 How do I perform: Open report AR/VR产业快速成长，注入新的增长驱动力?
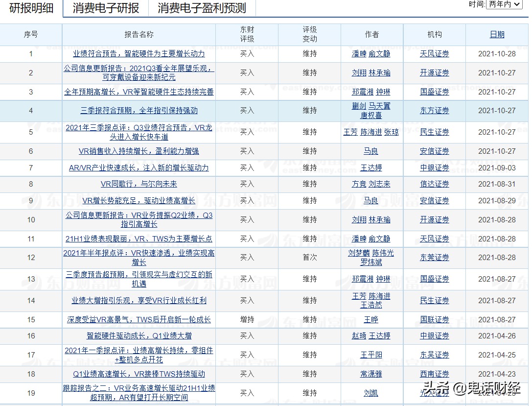(x=139, y=167)
